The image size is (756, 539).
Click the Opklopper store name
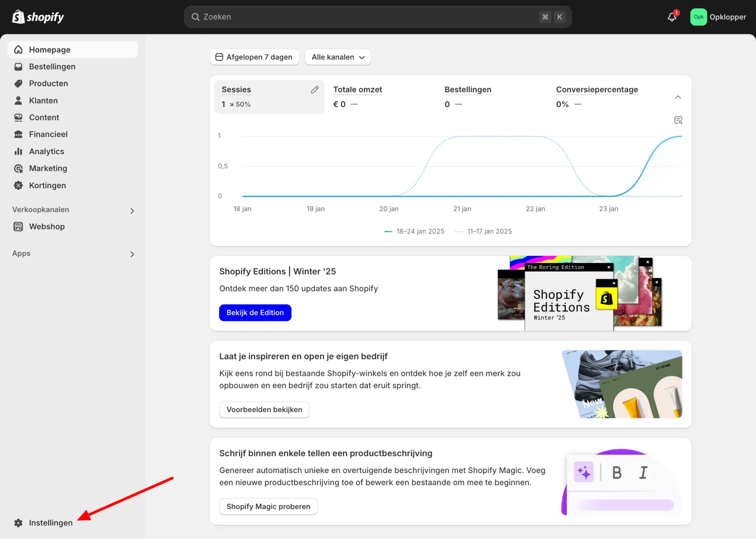(728, 17)
